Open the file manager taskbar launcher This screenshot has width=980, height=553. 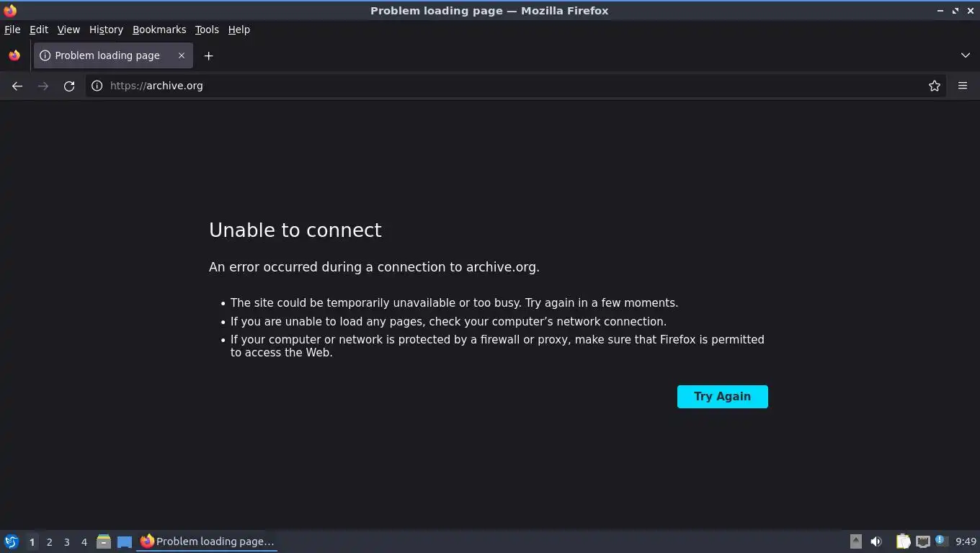[x=104, y=541]
